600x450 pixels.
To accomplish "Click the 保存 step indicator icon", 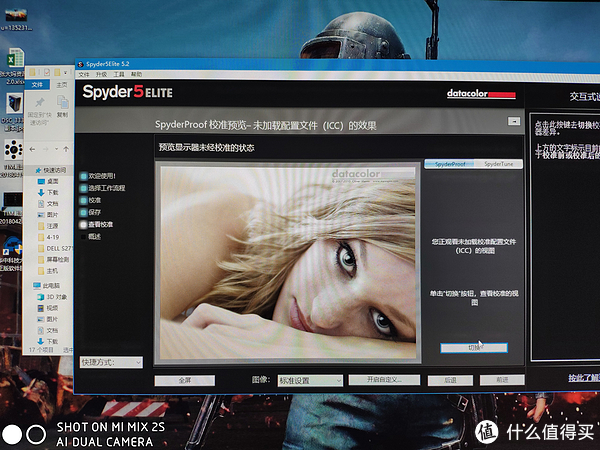I will (83, 212).
